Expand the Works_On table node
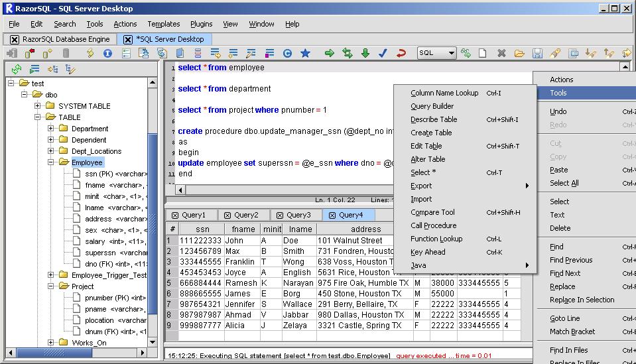The image size is (636, 364). [x=50, y=343]
